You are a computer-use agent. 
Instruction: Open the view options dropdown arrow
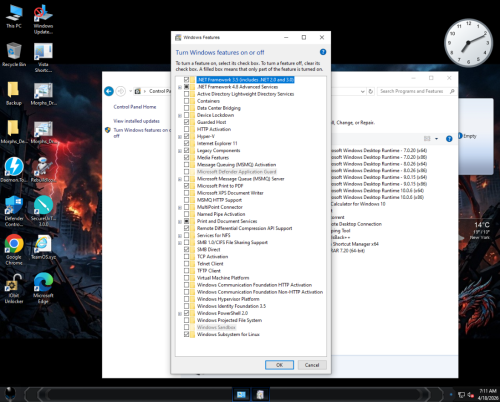click(436, 139)
